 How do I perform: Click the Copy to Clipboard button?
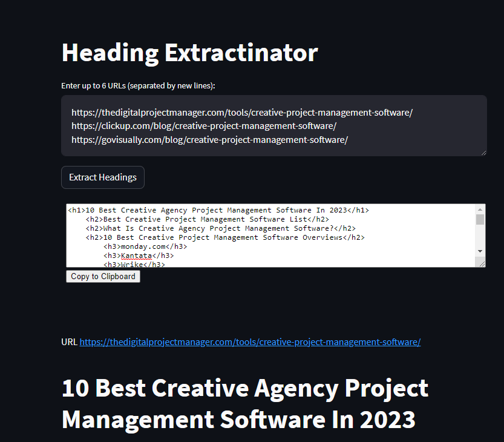[x=103, y=276]
